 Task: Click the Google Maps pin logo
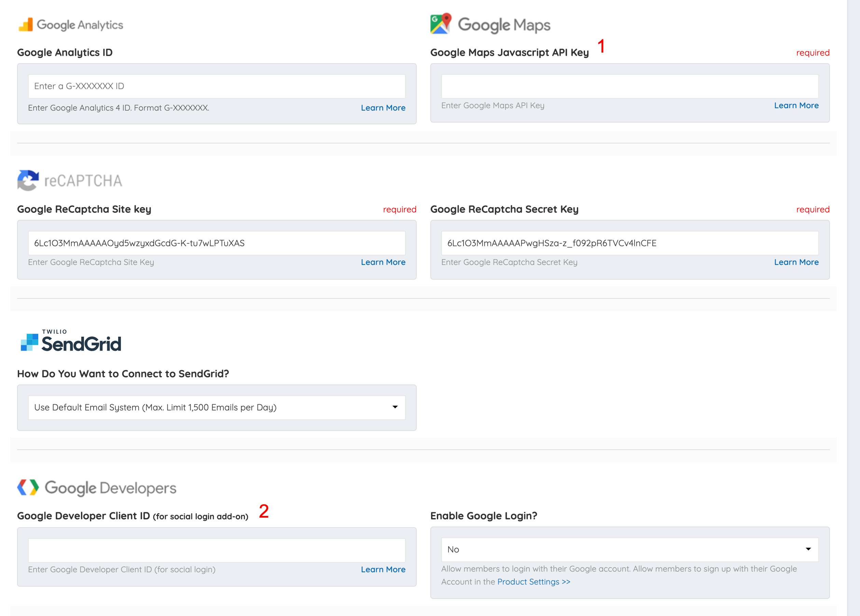[x=441, y=24]
